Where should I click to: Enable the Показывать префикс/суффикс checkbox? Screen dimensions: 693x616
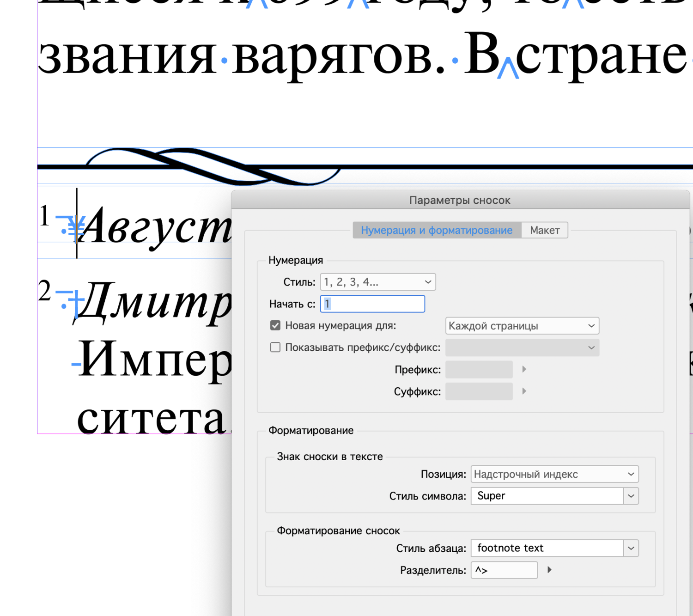(275, 347)
